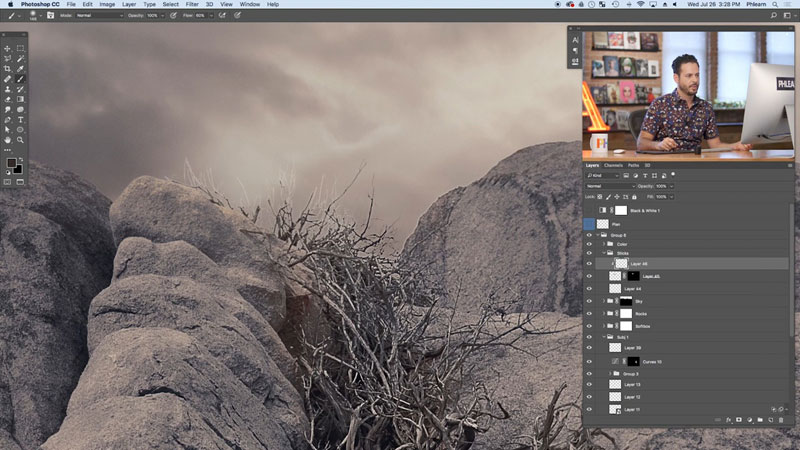Viewport: 800px width, 450px height.
Task: Toggle pressure for size button
Action: click(237, 15)
